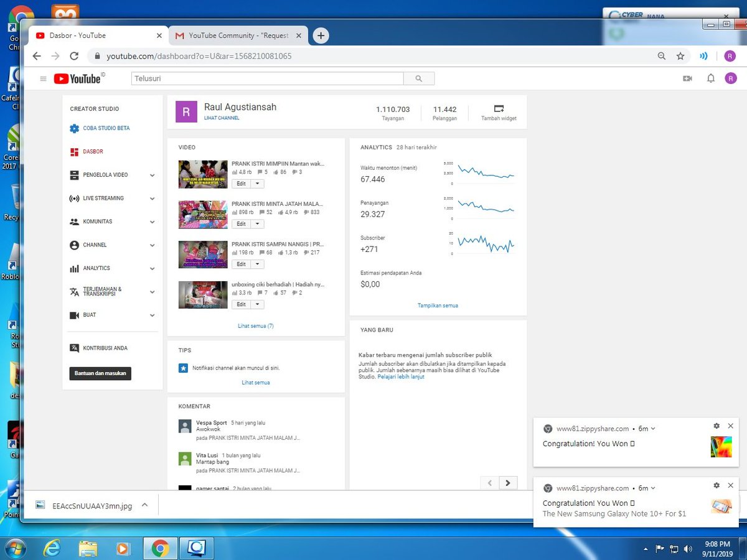This screenshot has height=560, width=747.
Task: Reload the page
Action: [x=74, y=56]
